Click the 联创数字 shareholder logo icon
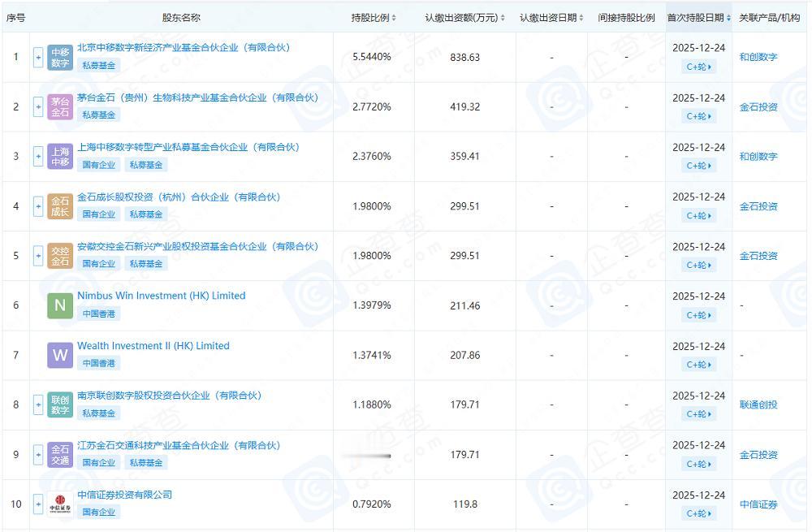Viewport: 812px width, 532px height. [x=60, y=405]
